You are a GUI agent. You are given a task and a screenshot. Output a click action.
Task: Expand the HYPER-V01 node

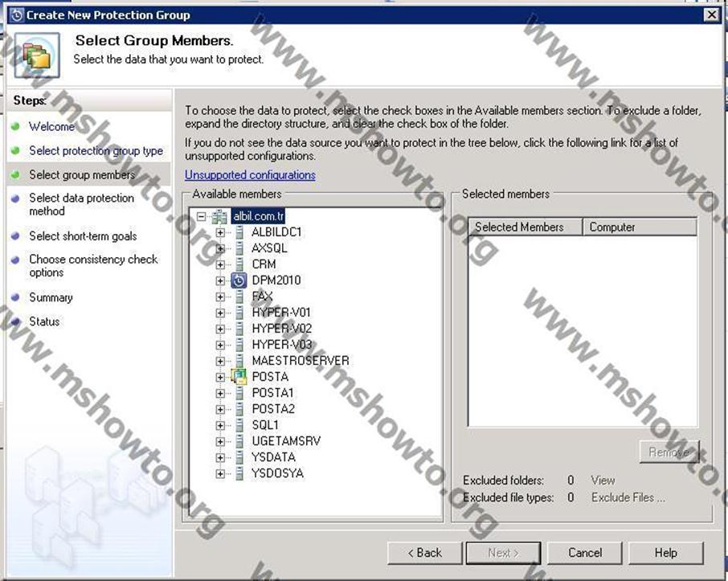pos(220,313)
